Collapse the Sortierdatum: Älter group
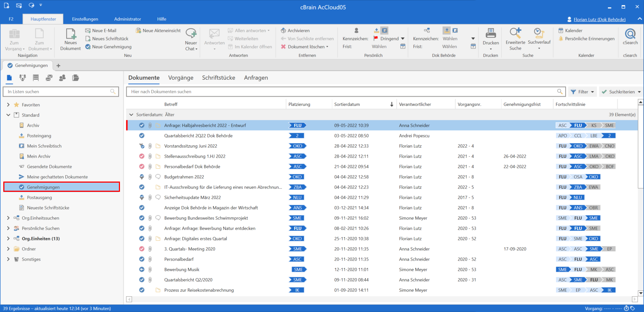The height and width of the screenshot is (312, 644). (131, 115)
